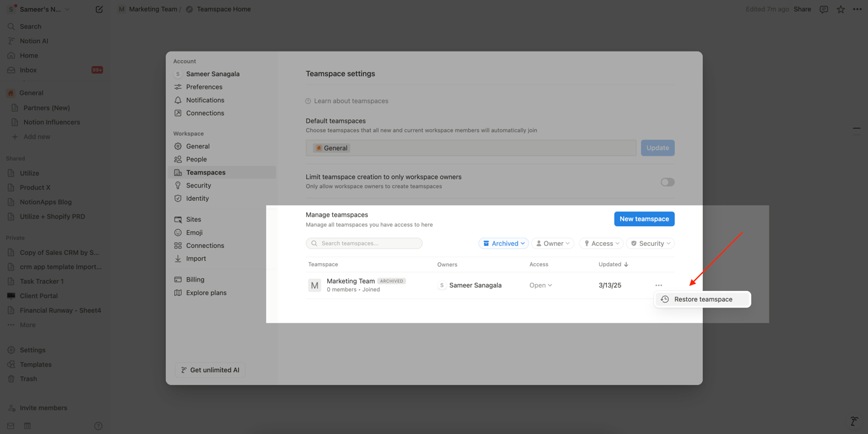Open the help question mark icon
Viewport: 868px width, 434px height.
click(x=98, y=426)
